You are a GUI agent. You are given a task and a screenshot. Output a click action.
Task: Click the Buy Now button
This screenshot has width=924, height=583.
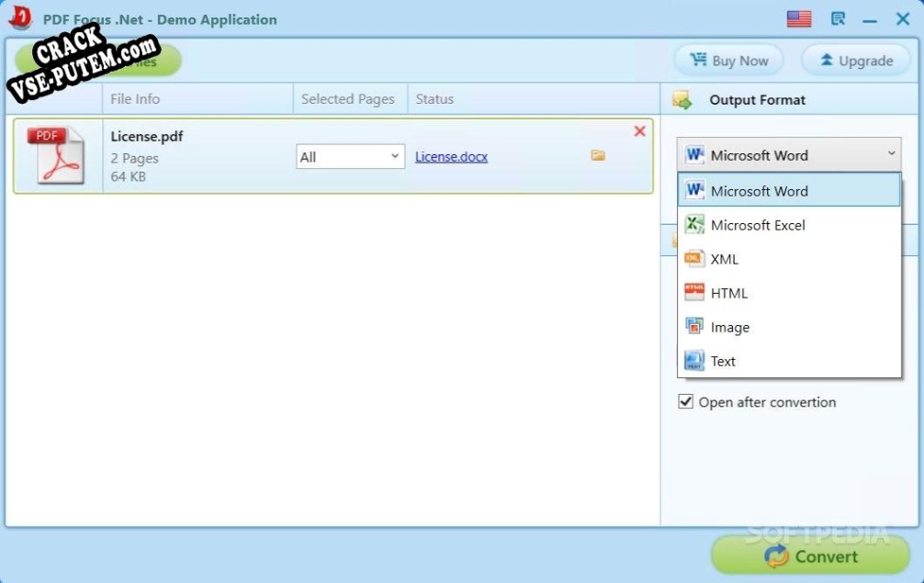tap(729, 60)
